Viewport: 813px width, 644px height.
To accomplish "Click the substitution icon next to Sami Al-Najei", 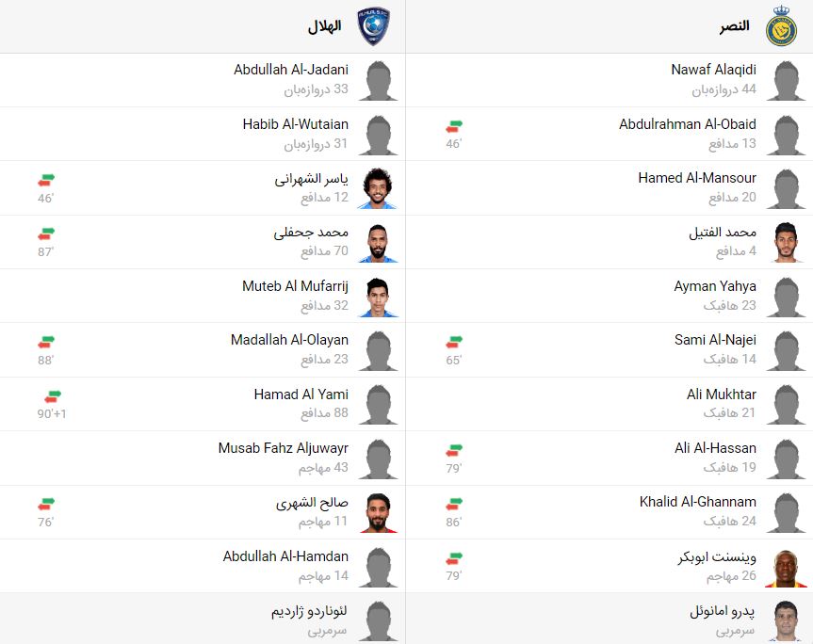I will pos(455,341).
